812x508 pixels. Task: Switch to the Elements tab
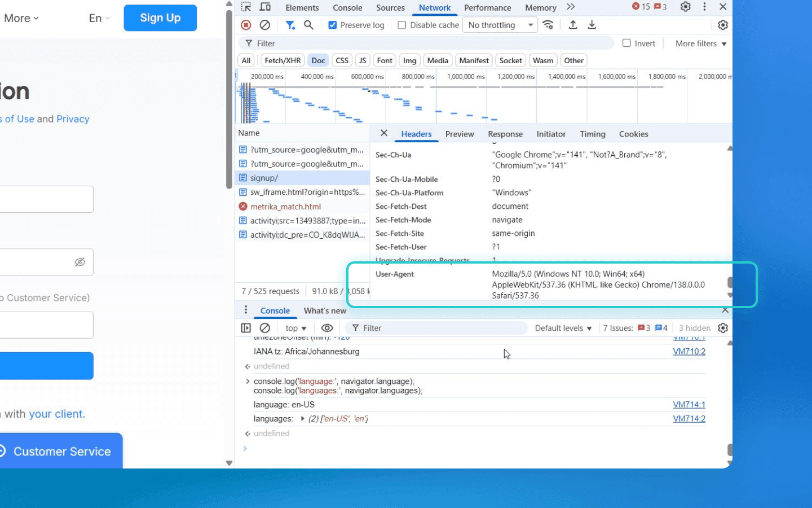coord(302,8)
